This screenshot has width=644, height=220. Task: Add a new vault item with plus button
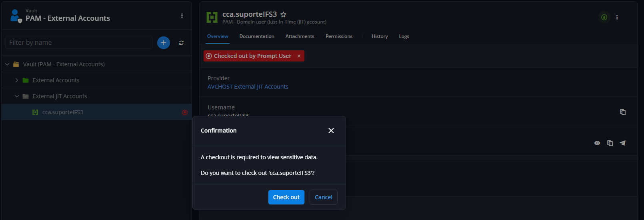[x=164, y=43]
